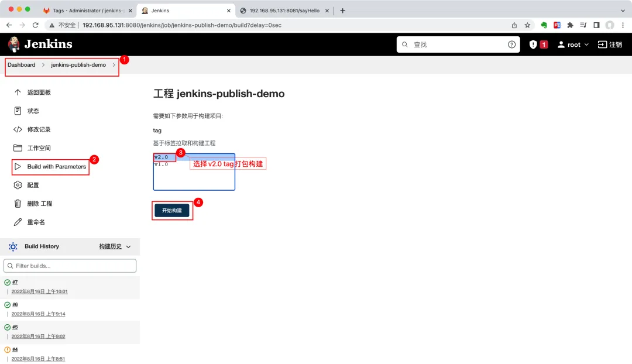Reload the current page
This screenshot has height=364, width=632.
click(36, 25)
